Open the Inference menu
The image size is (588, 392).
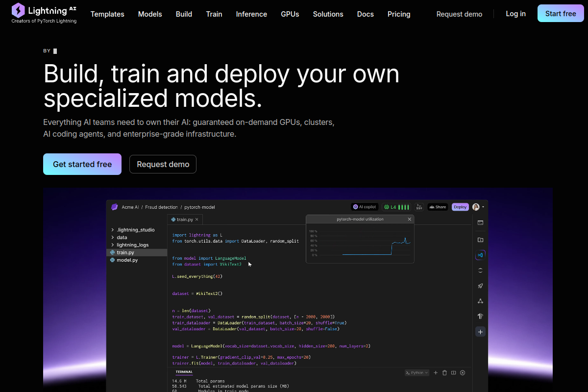coord(251,14)
